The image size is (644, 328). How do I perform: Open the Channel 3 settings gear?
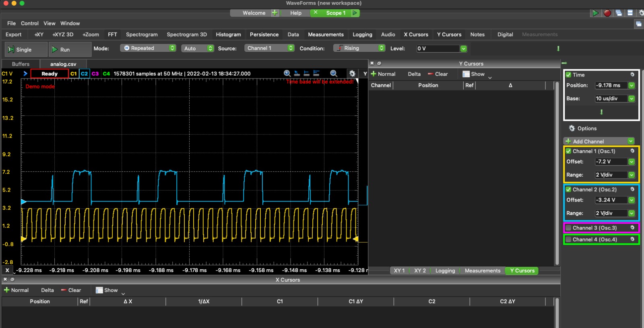[x=632, y=227]
